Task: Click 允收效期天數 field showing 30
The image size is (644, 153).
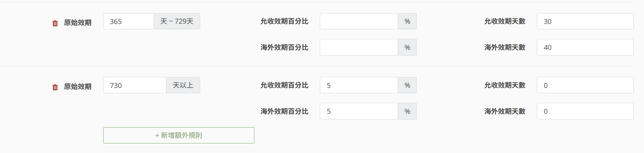Action: pos(585,22)
